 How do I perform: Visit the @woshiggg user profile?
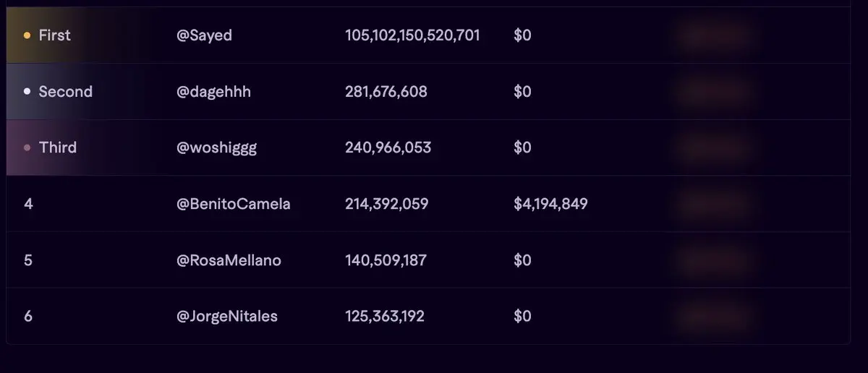click(x=216, y=147)
